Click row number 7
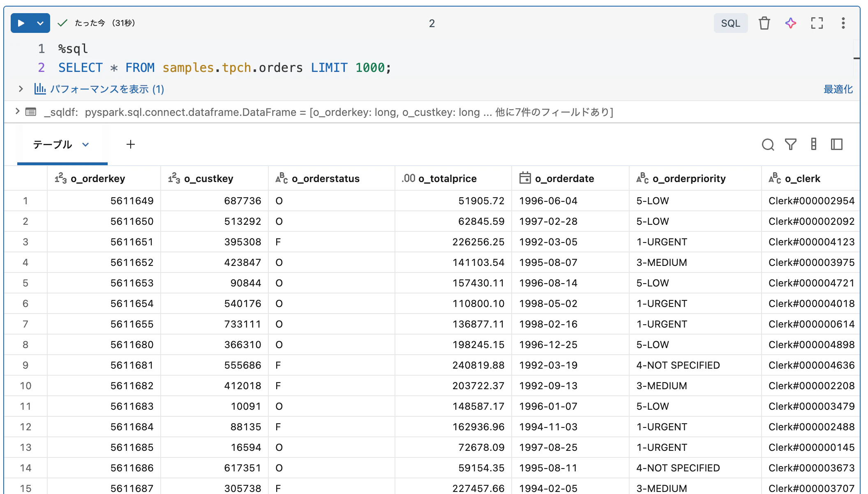Viewport: 868px width, 494px height. tap(25, 324)
